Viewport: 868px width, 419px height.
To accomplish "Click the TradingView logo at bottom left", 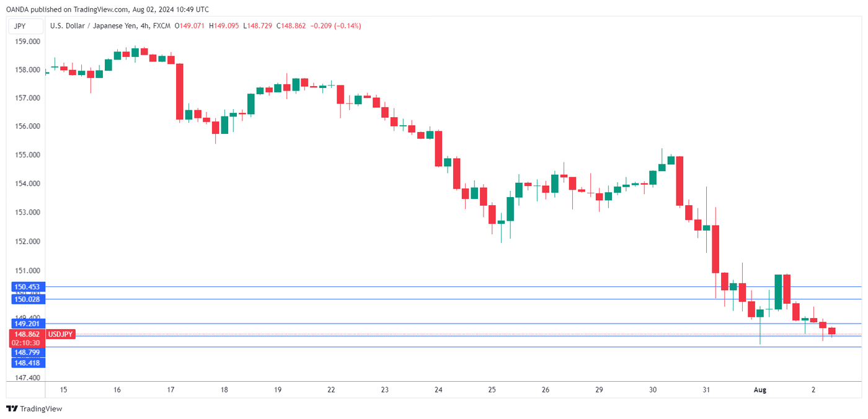I will [x=34, y=408].
